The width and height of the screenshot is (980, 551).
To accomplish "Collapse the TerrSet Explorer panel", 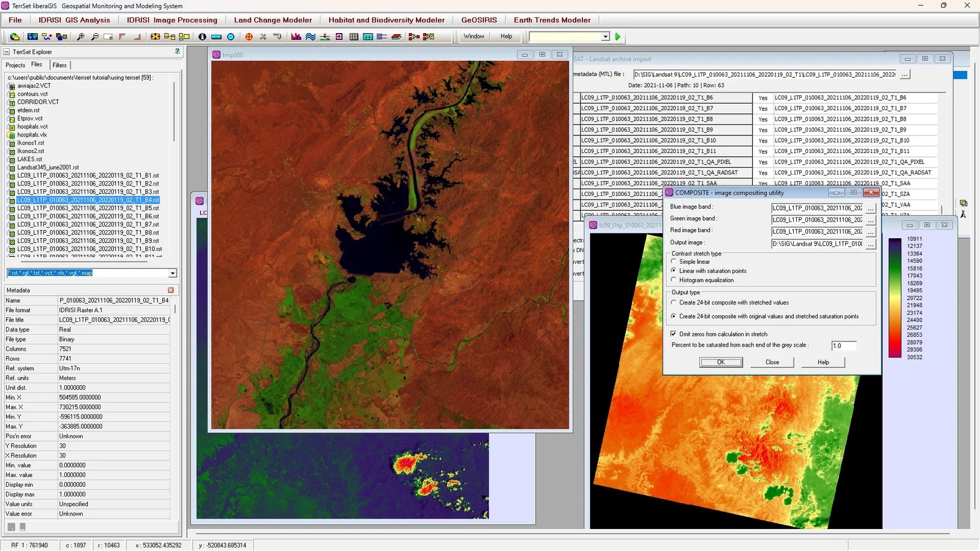I will [7, 52].
